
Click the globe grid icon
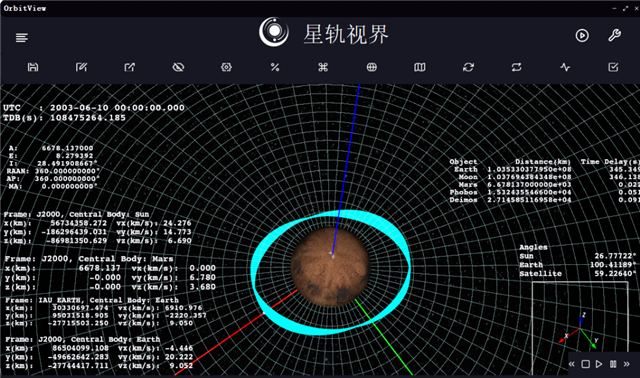pyautogui.click(x=371, y=67)
